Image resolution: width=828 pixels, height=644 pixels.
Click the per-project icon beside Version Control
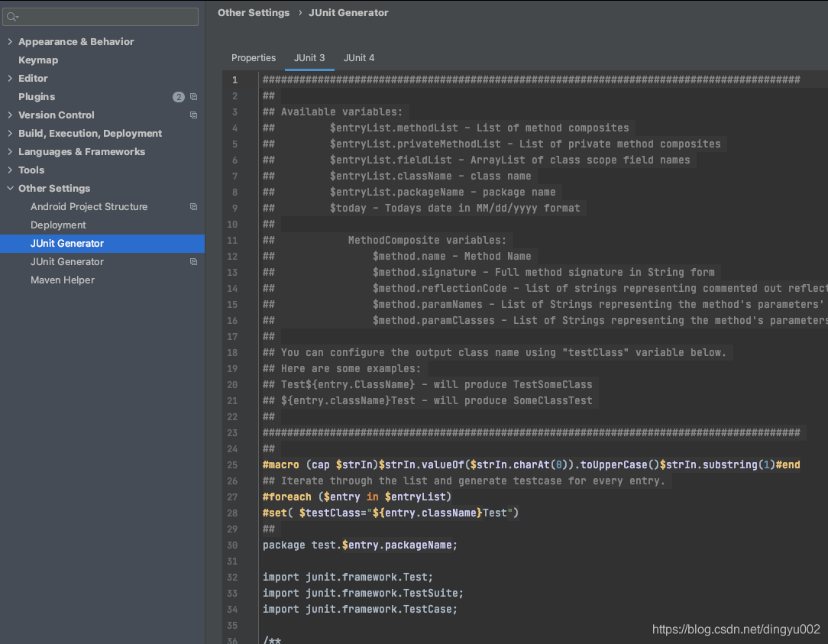[x=194, y=115]
